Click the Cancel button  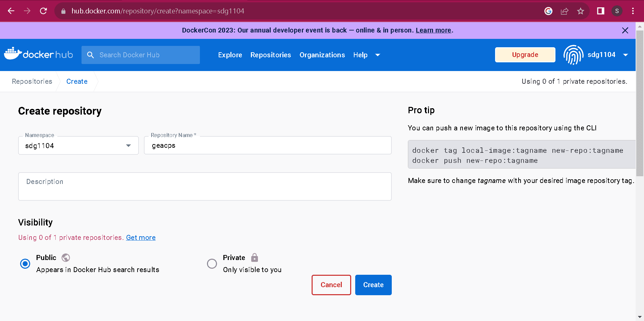[x=331, y=285]
